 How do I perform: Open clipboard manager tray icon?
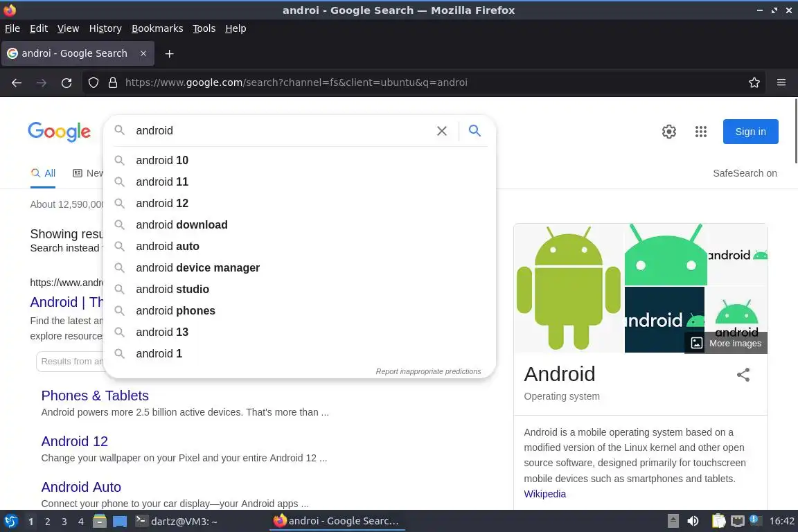(x=718, y=521)
